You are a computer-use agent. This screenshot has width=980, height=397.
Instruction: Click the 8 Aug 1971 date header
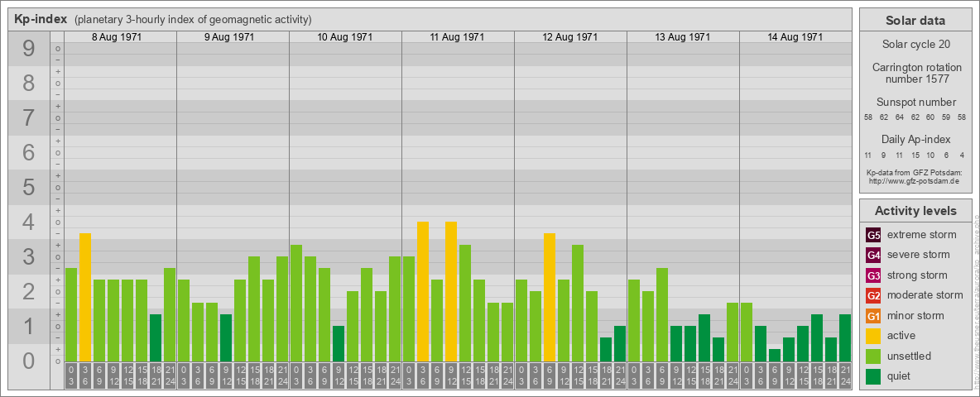tap(117, 37)
